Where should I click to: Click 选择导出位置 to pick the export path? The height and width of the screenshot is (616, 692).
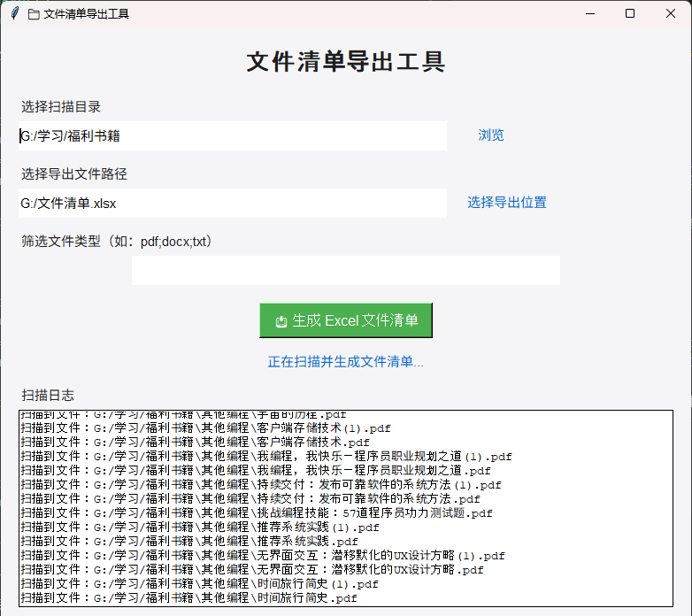tap(507, 203)
